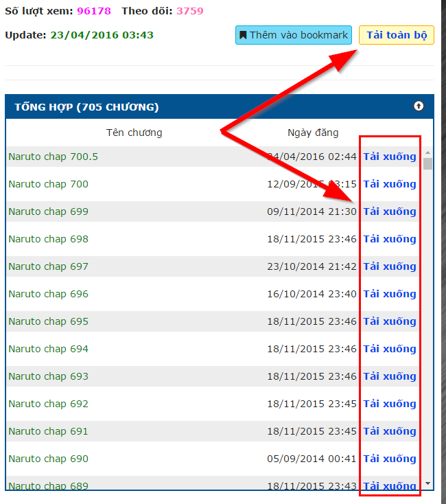Open Naruto chap 698 chapter link
This screenshot has width=446, height=504.
coord(48,239)
